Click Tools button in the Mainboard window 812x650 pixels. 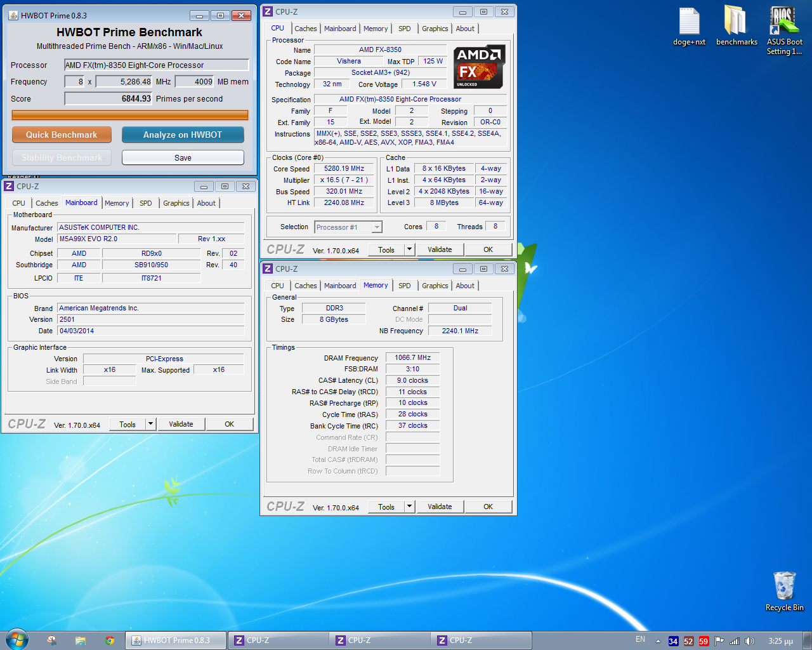(x=128, y=424)
